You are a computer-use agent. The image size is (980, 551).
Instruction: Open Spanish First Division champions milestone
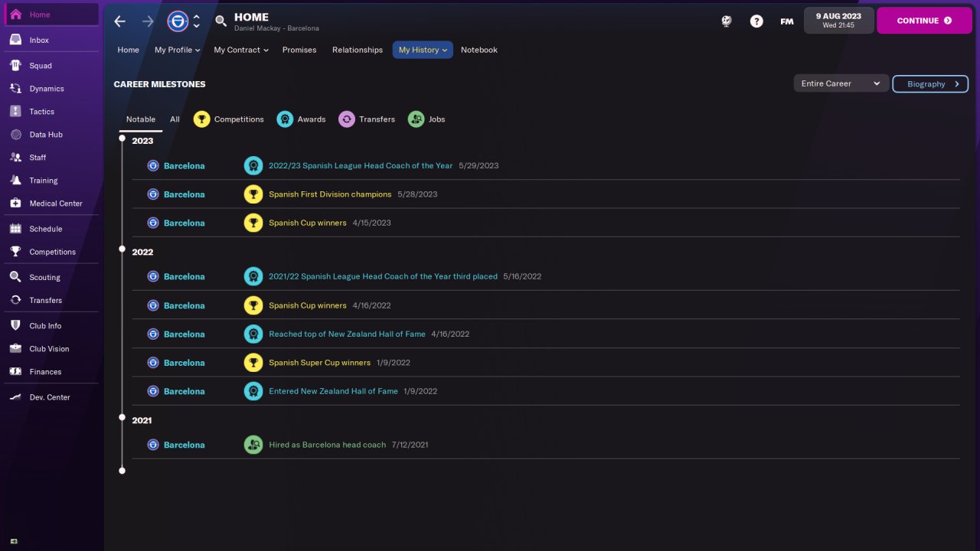[x=330, y=194]
